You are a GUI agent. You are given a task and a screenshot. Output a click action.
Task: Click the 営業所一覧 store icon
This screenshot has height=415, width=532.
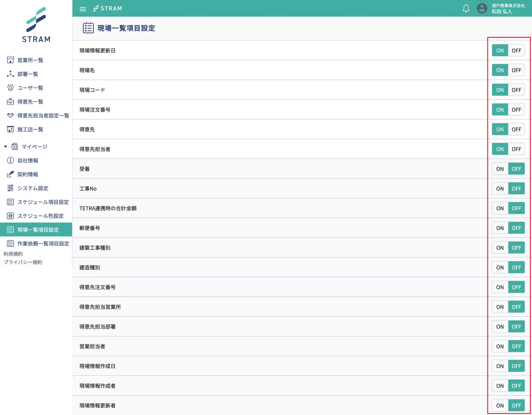(10, 60)
